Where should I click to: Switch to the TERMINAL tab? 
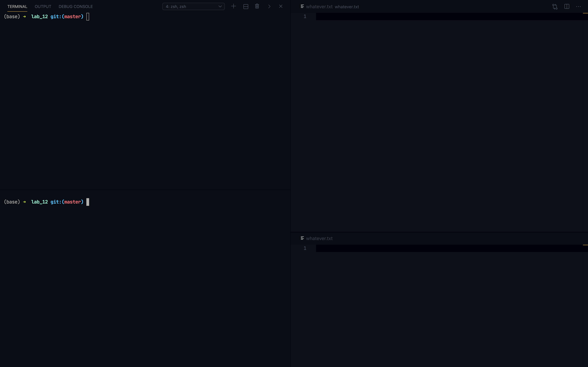(x=17, y=7)
